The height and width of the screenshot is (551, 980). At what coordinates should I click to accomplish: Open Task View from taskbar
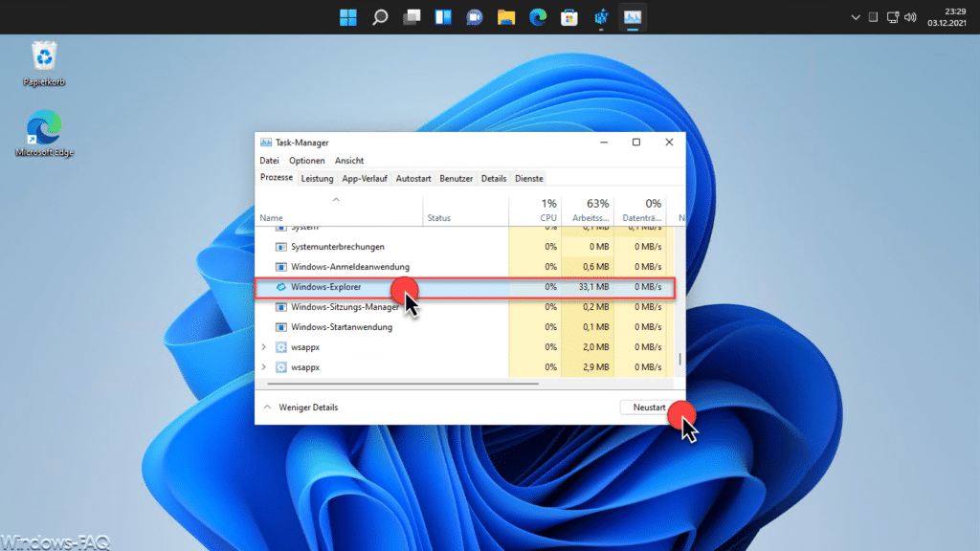click(412, 17)
